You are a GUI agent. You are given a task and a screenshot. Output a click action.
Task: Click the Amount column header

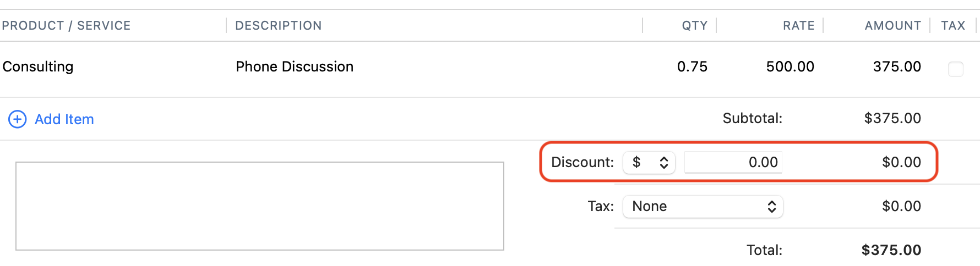[x=892, y=26]
